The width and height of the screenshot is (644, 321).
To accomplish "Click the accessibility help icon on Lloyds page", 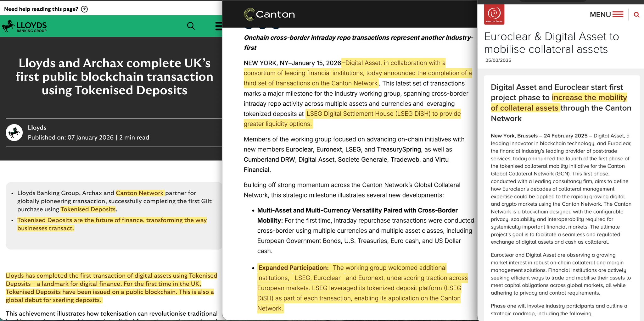I will (84, 9).
